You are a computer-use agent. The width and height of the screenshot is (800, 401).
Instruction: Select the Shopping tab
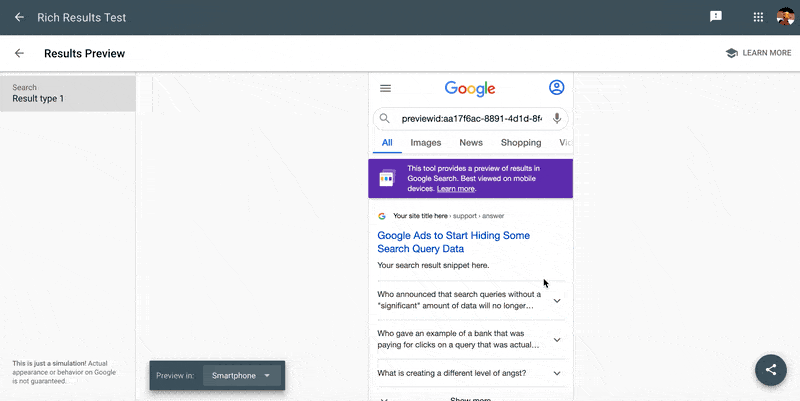pyautogui.click(x=521, y=143)
